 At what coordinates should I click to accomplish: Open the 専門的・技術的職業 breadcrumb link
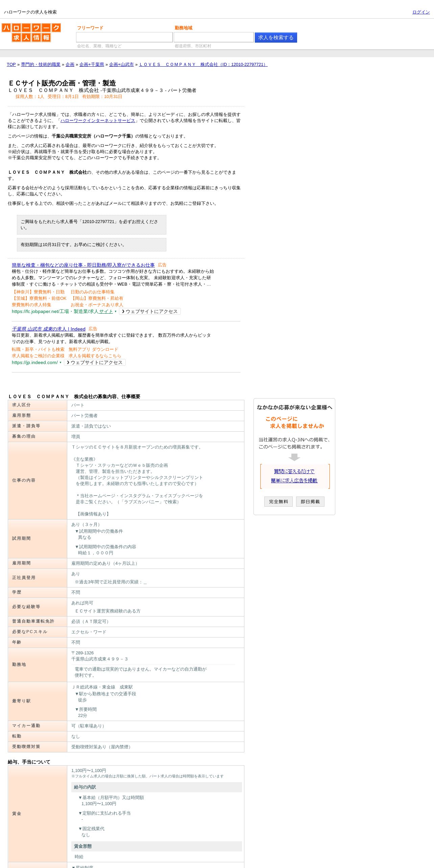pyautogui.click(x=41, y=65)
